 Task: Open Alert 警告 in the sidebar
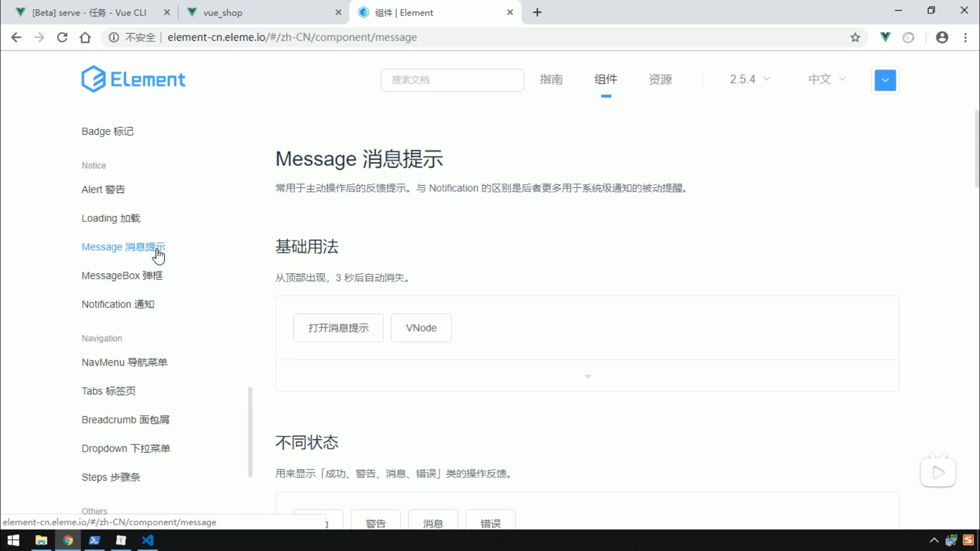(x=103, y=190)
